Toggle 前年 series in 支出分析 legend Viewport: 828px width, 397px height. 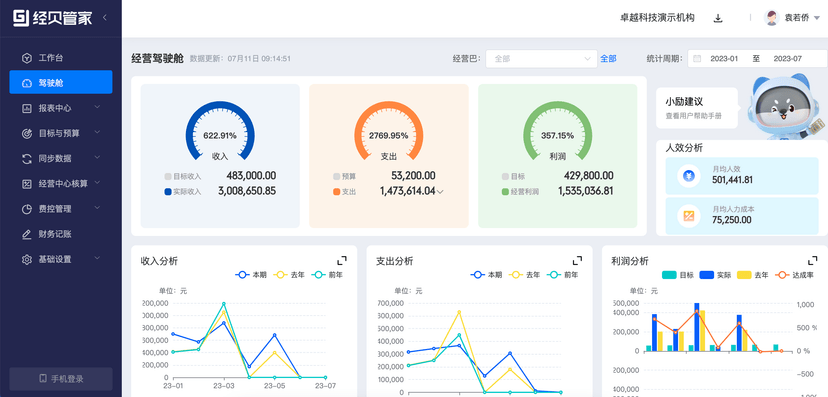point(562,275)
